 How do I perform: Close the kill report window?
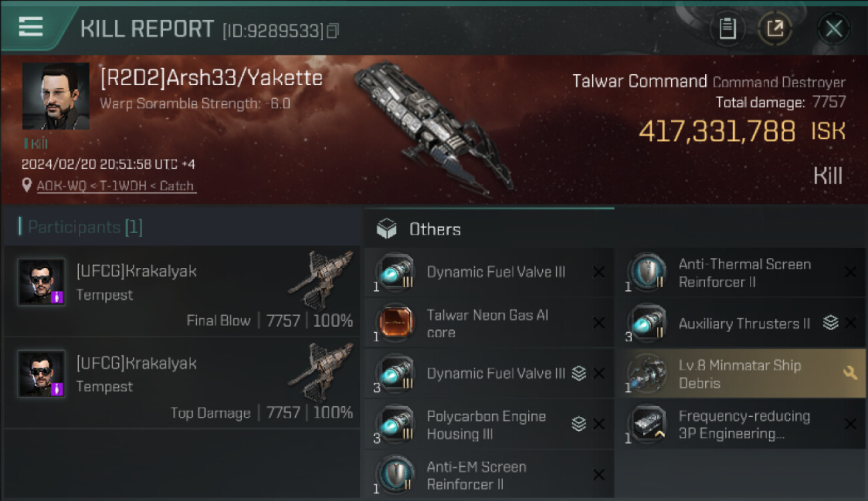tap(833, 29)
